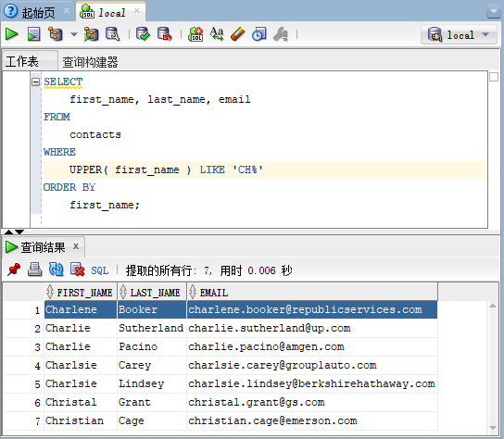Refresh the query results
504x439 pixels.
click(56, 270)
